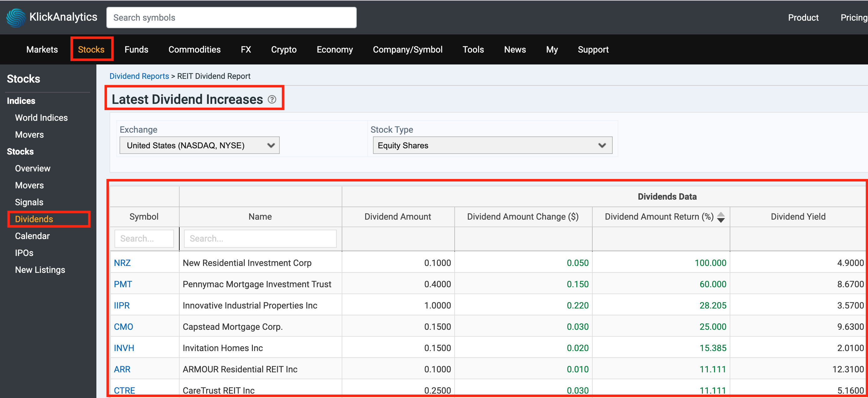Sort by the Dividend Amount Return arrows
This screenshot has width=868, height=398.
tap(721, 217)
